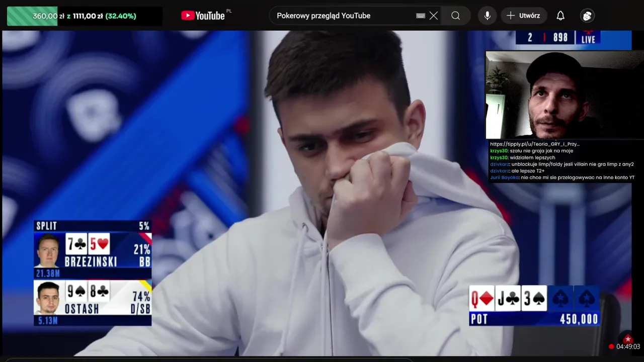Click the keyboard icon in search box
The image size is (644, 362).
point(421,16)
